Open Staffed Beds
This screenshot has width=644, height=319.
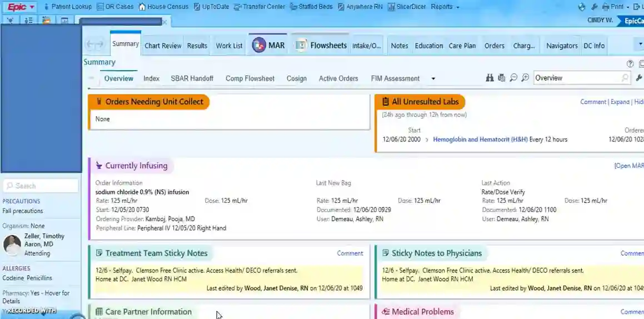(x=311, y=7)
